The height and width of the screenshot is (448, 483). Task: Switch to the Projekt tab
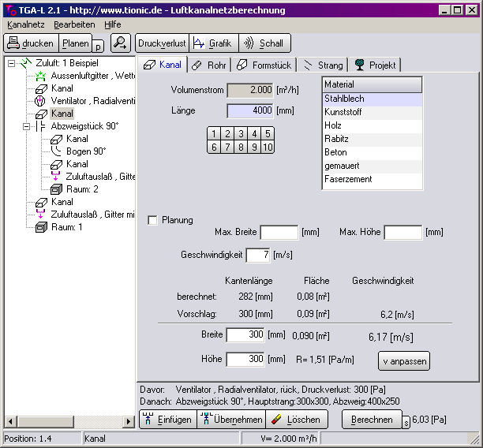[375, 65]
